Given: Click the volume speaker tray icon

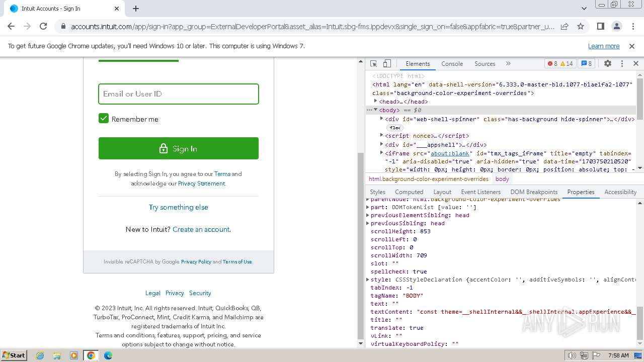Looking at the screenshot, I should point(572,355).
